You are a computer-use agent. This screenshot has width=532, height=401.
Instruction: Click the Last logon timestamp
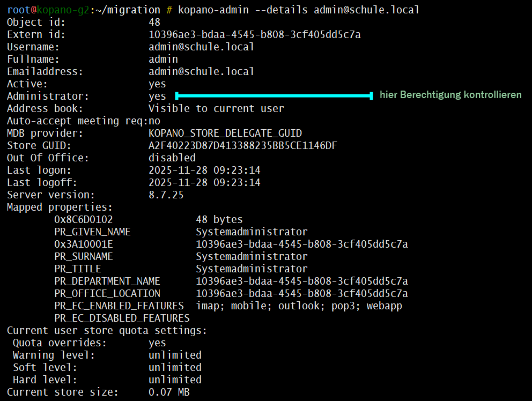pos(204,170)
